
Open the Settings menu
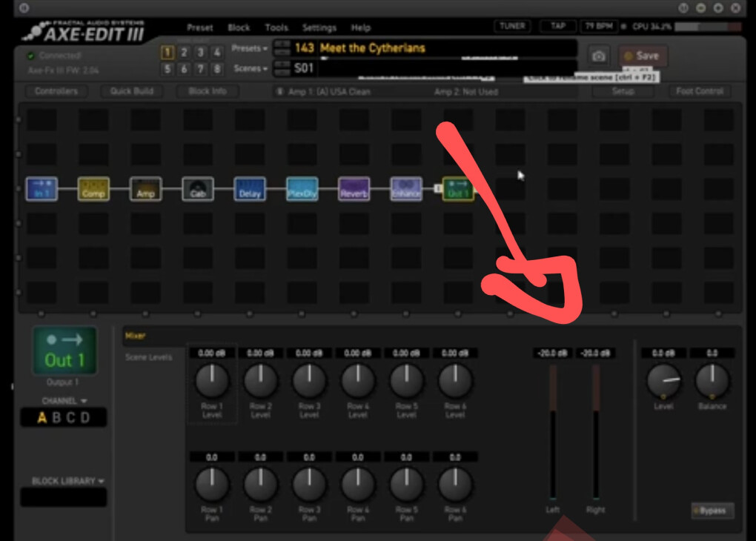click(319, 27)
